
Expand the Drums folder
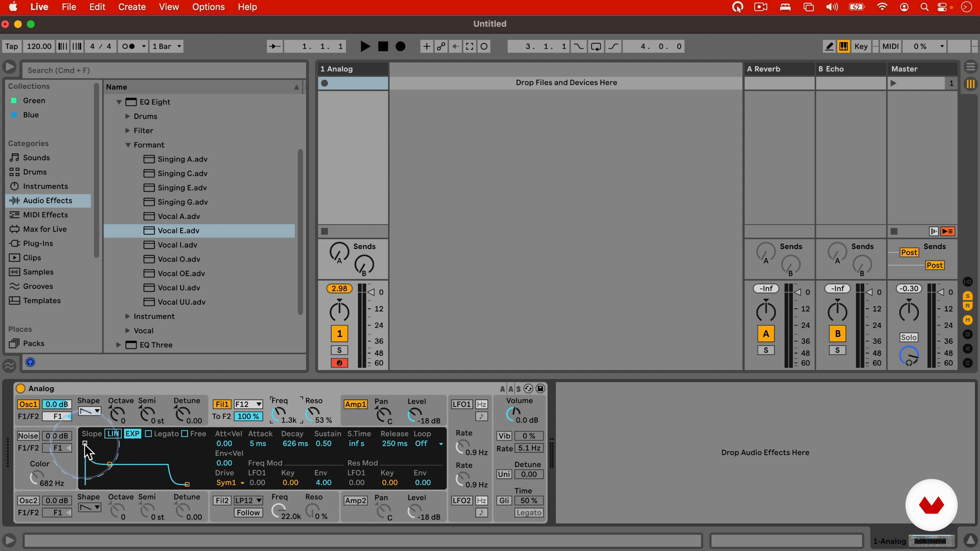[128, 116]
